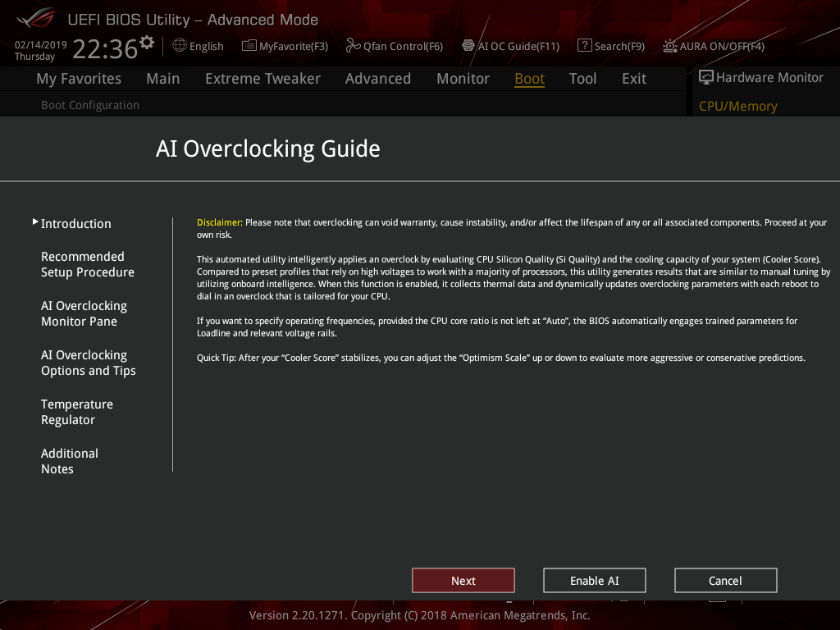Open the Temperature Regulator section
The width and height of the screenshot is (840, 630).
point(77,412)
